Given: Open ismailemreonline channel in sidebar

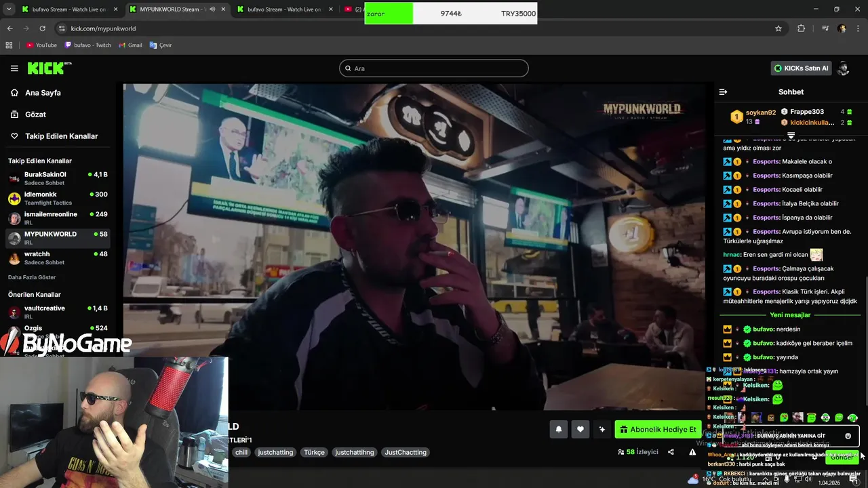Looking at the screenshot, I should [58, 218].
